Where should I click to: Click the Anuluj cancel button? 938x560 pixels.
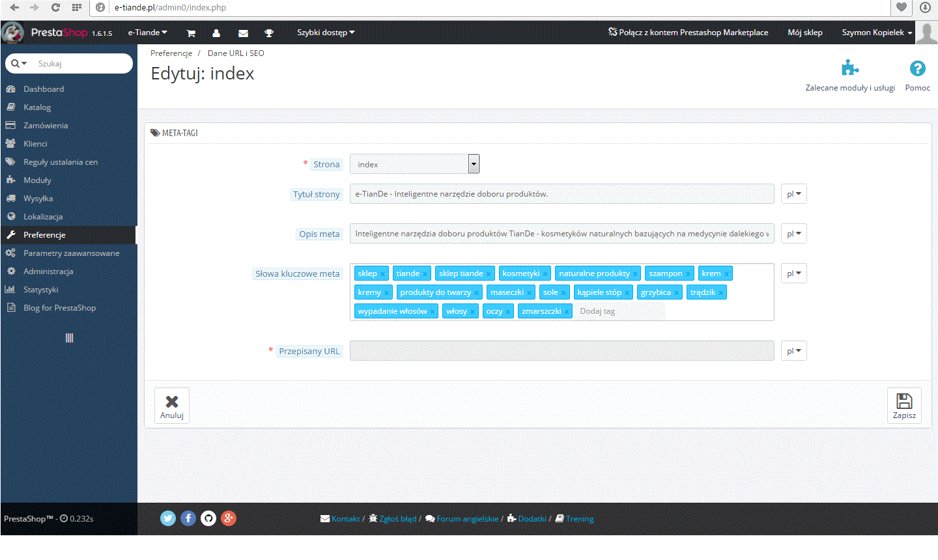(x=172, y=406)
